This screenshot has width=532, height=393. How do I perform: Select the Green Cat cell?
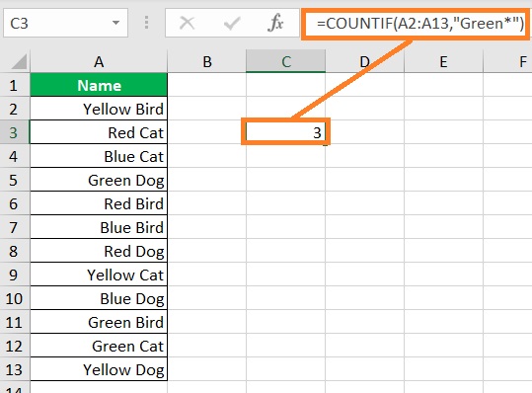99,346
